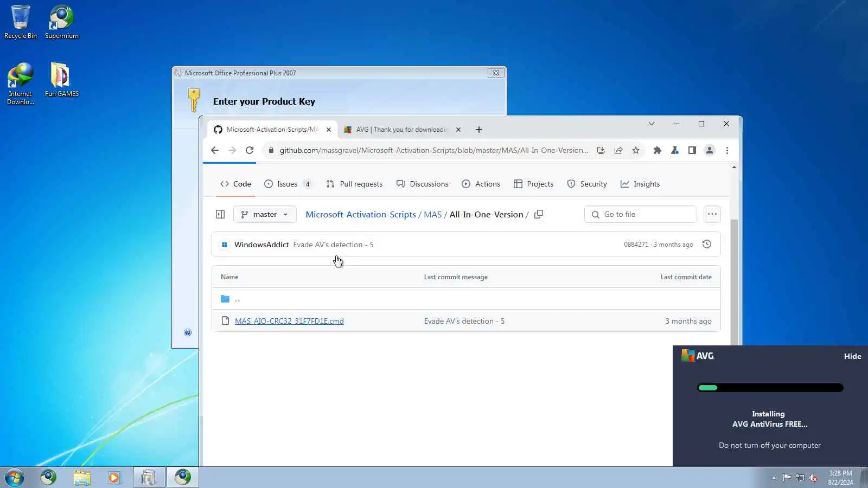
Task: Click the share page icon in address bar
Action: coord(618,151)
